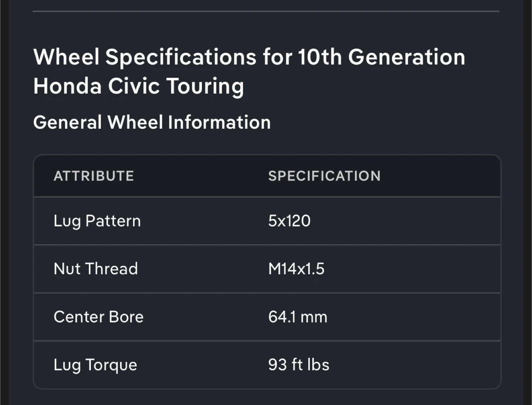
Task: Click the word Honda in heading
Action: (x=67, y=86)
